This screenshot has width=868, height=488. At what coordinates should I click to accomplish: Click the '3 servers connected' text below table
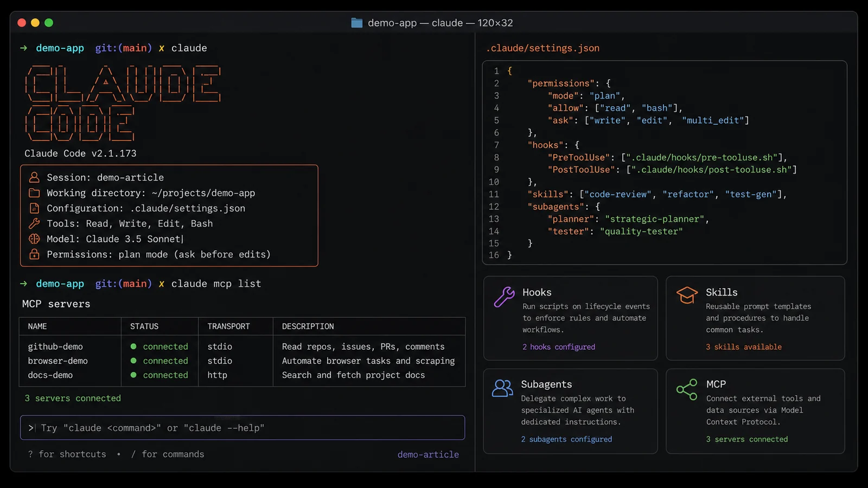coord(73,398)
